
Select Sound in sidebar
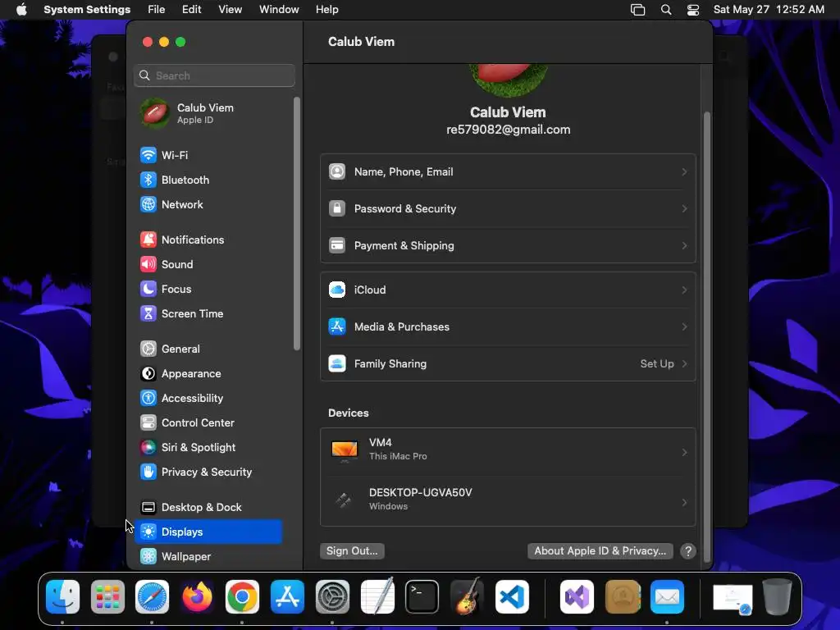pyautogui.click(x=208, y=265)
